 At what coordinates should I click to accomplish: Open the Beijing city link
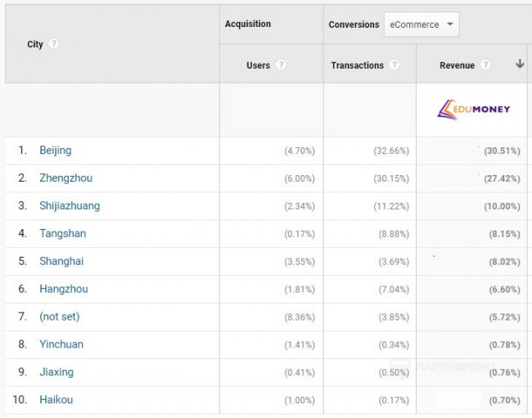click(x=55, y=151)
